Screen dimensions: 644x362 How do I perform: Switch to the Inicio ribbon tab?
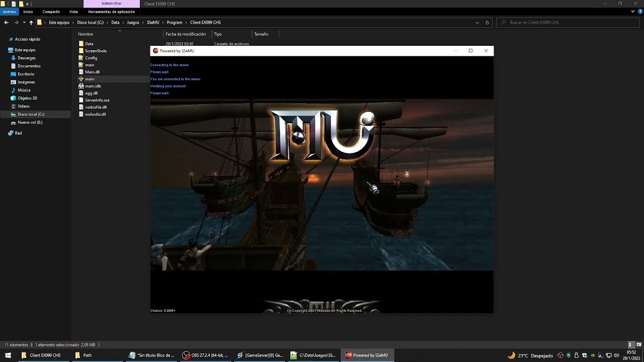(28, 12)
